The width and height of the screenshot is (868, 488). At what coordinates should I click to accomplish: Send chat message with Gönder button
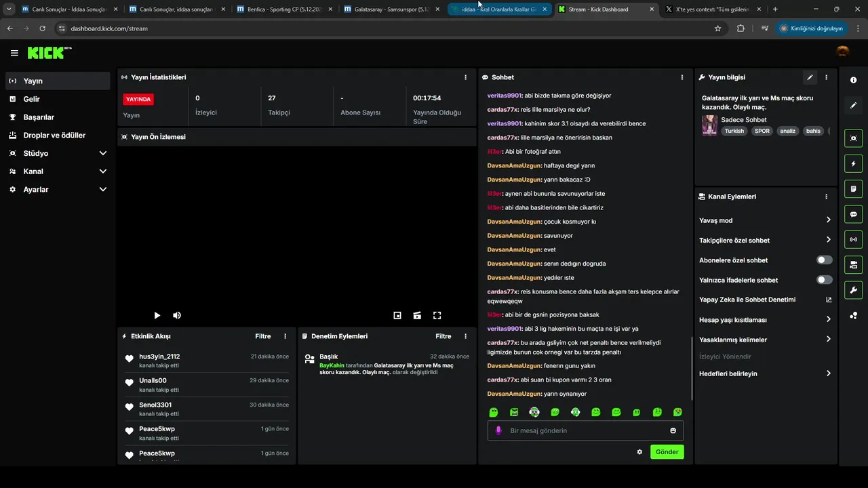coord(667,452)
